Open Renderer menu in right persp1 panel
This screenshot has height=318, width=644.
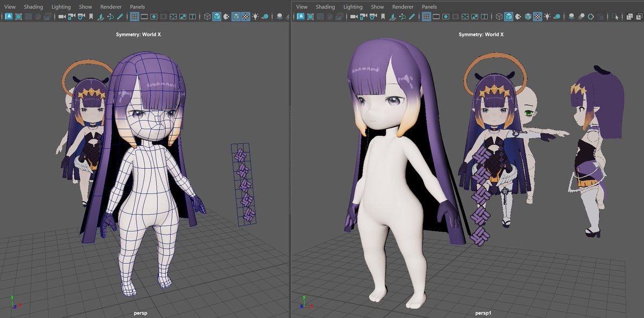point(403,6)
